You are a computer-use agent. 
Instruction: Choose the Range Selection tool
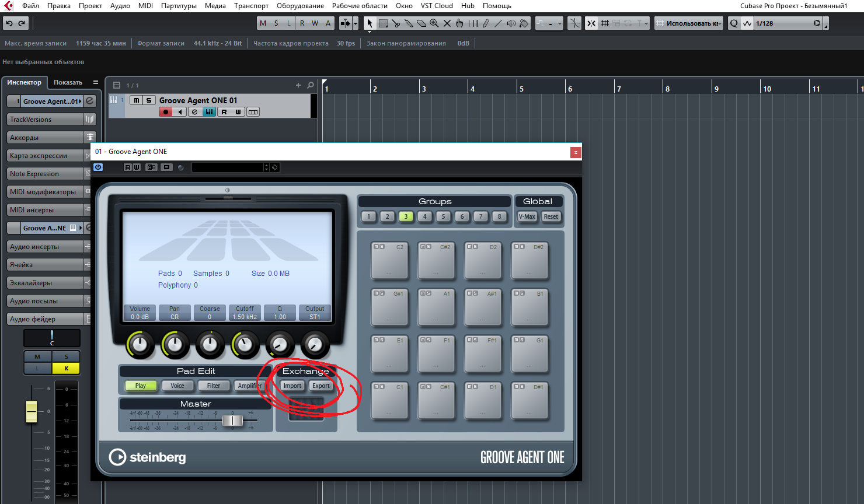[x=383, y=23]
